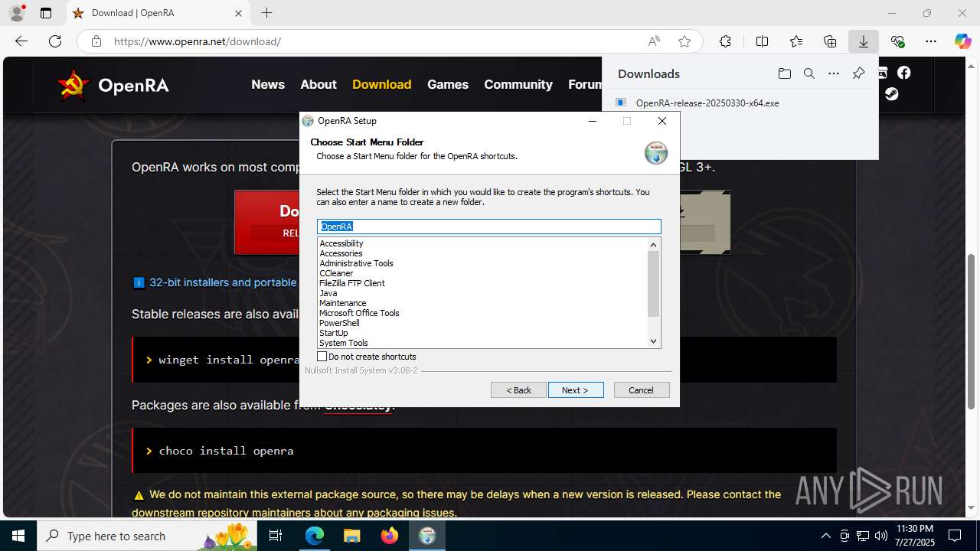Open the Collections icon
Image resolution: width=980 pixels, height=551 pixels.
[830, 41]
